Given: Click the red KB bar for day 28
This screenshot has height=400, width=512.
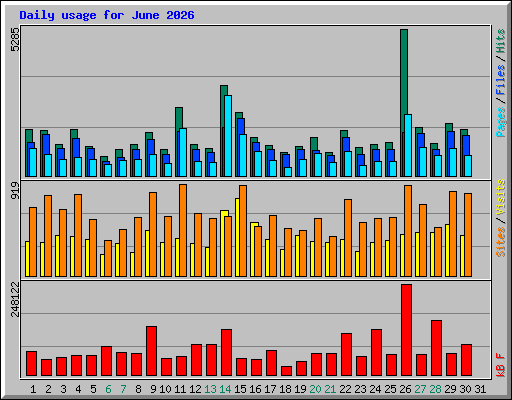Looking at the screenshot, I should click(437, 348).
